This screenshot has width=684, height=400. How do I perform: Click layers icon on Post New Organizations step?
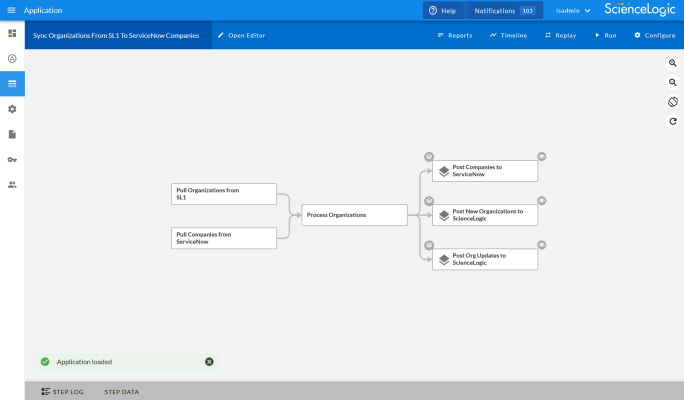pos(444,215)
